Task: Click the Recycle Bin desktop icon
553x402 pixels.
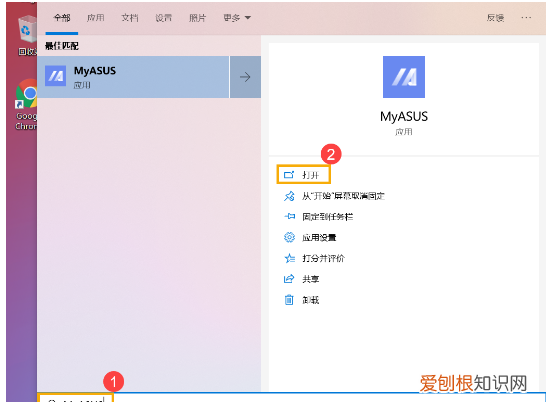Action: pyautogui.click(x=26, y=35)
